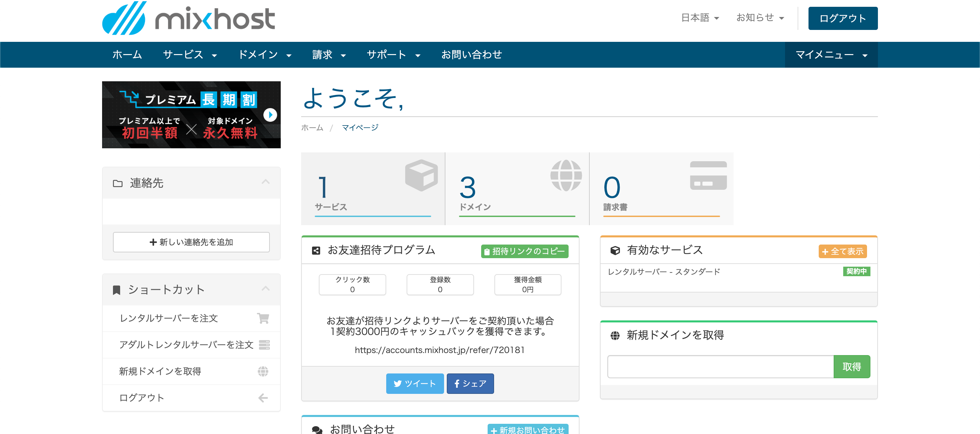Click the クリック数 counter box
Screen dimensions: 980x434
point(352,285)
